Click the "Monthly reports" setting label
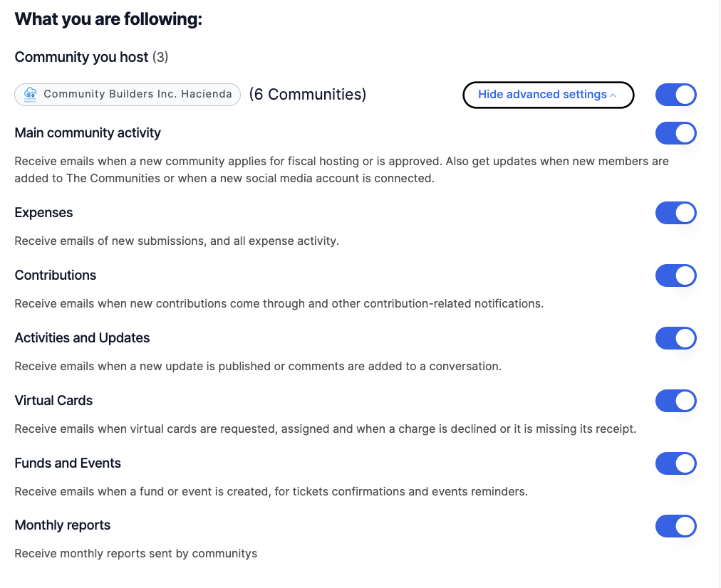 (63, 526)
